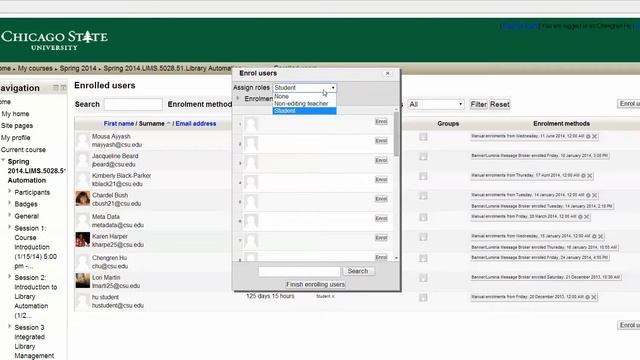This screenshot has height=360, width=640.
Task: Edit manual enrolment gear for Kimberly Black-Parker
Action: coord(583,176)
